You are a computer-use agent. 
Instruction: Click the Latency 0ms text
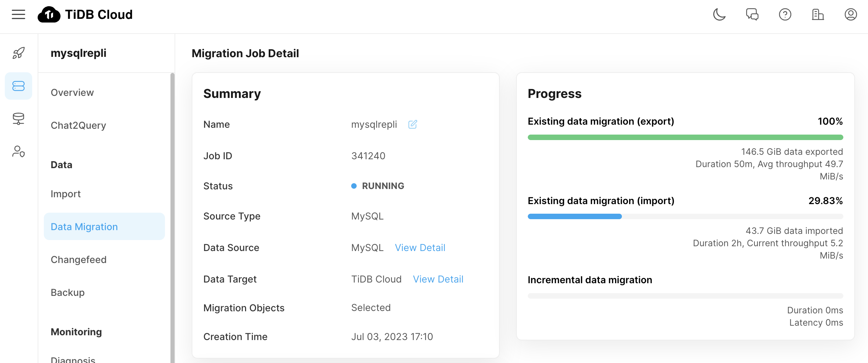[x=816, y=323]
